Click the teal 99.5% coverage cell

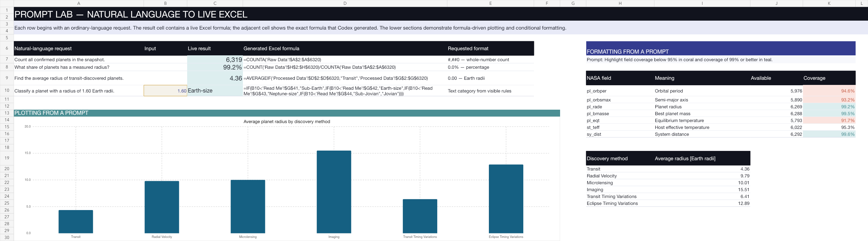pos(829,113)
